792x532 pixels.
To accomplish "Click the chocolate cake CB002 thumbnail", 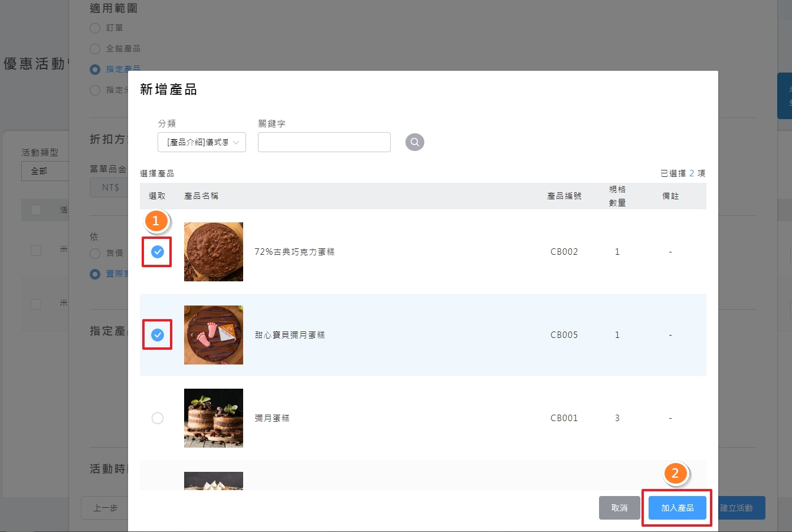I will pyautogui.click(x=213, y=251).
